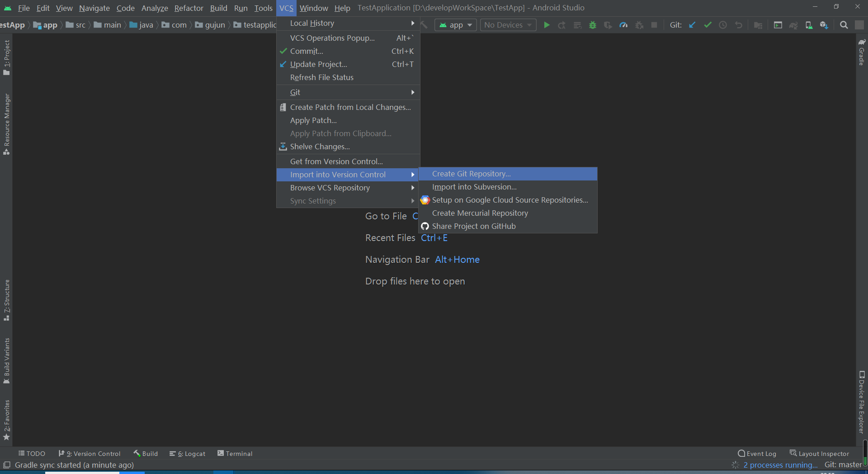Select Get from Version Control...
This screenshot has width=868, height=474.
[x=348, y=161]
